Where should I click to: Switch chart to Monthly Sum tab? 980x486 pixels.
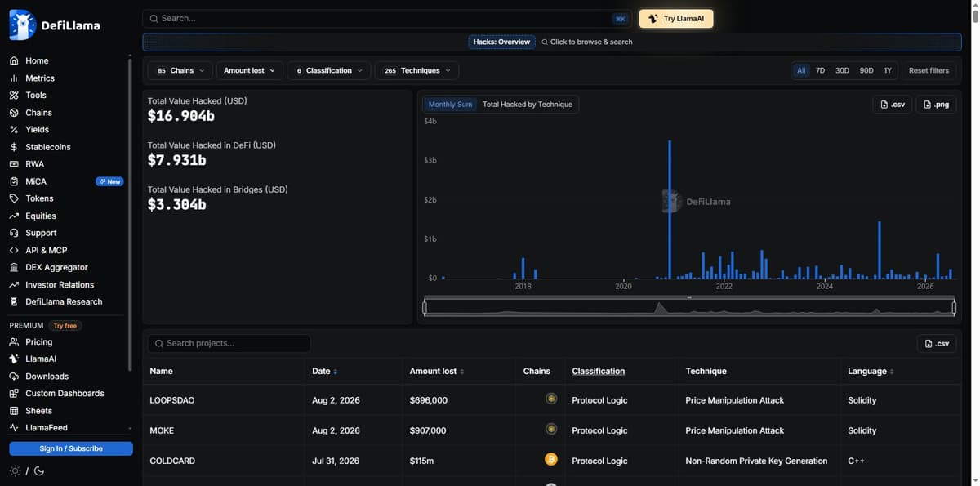(x=451, y=105)
